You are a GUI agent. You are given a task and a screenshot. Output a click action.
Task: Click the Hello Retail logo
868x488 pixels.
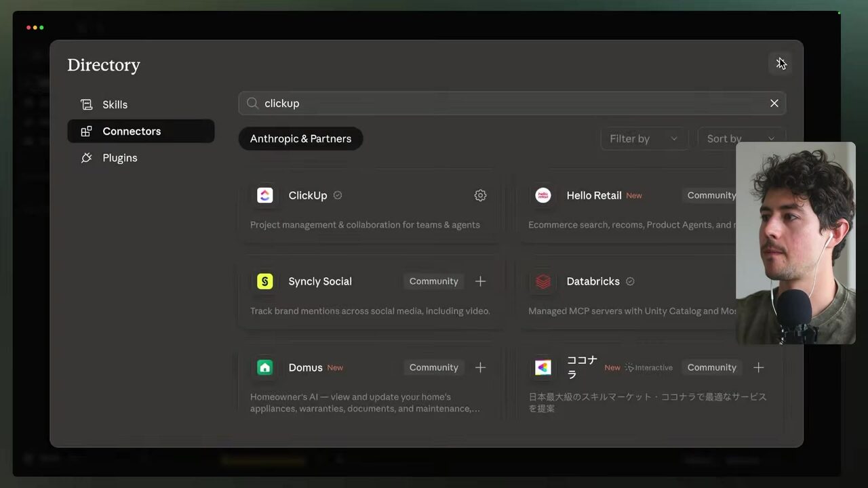542,195
